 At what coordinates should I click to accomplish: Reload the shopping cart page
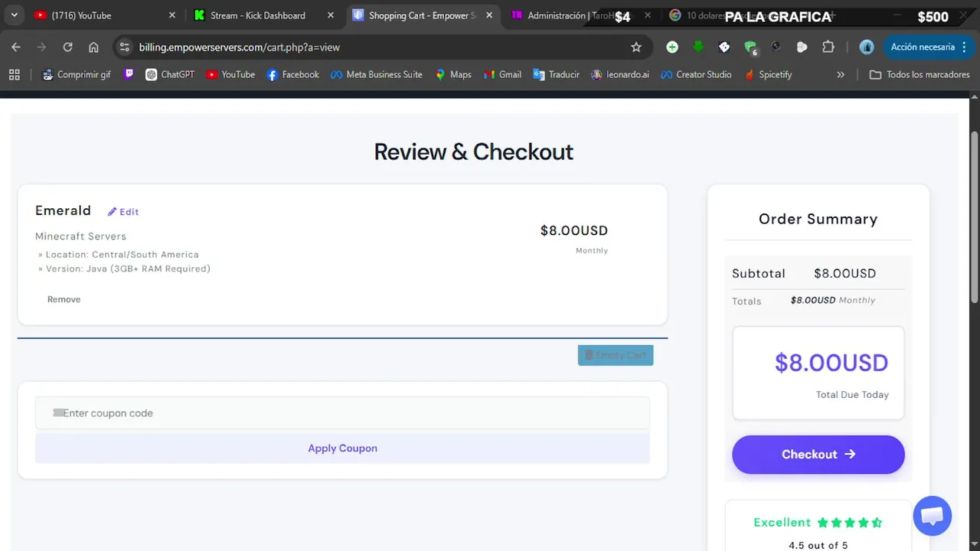[67, 47]
